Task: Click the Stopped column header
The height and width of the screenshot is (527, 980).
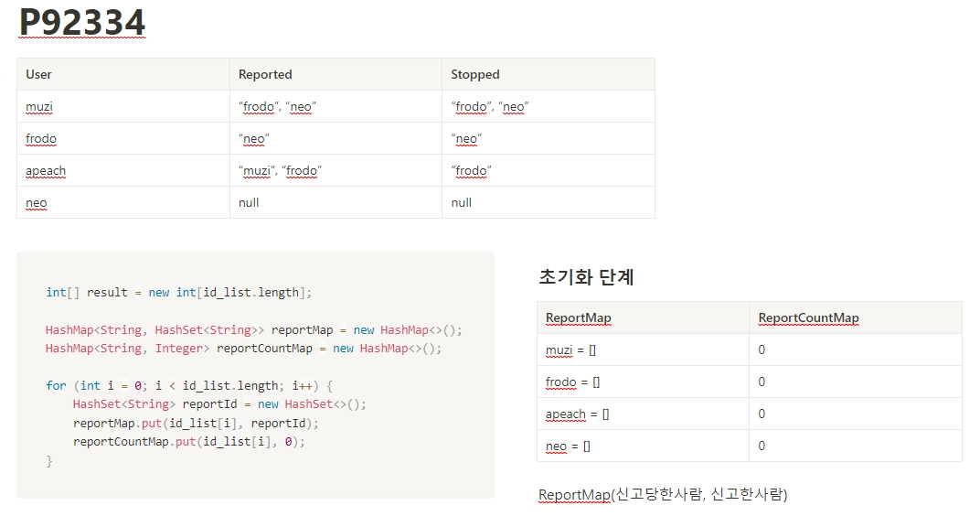Action: (475, 74)
